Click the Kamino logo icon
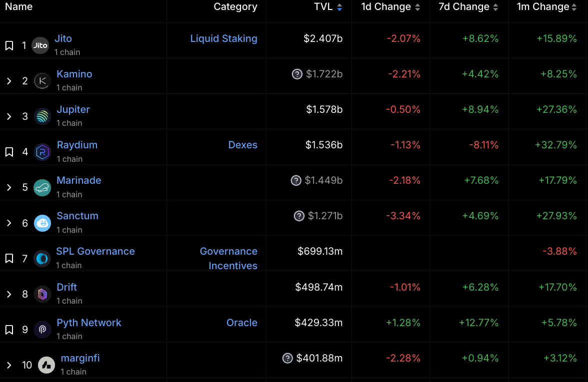 click(42, 81)
